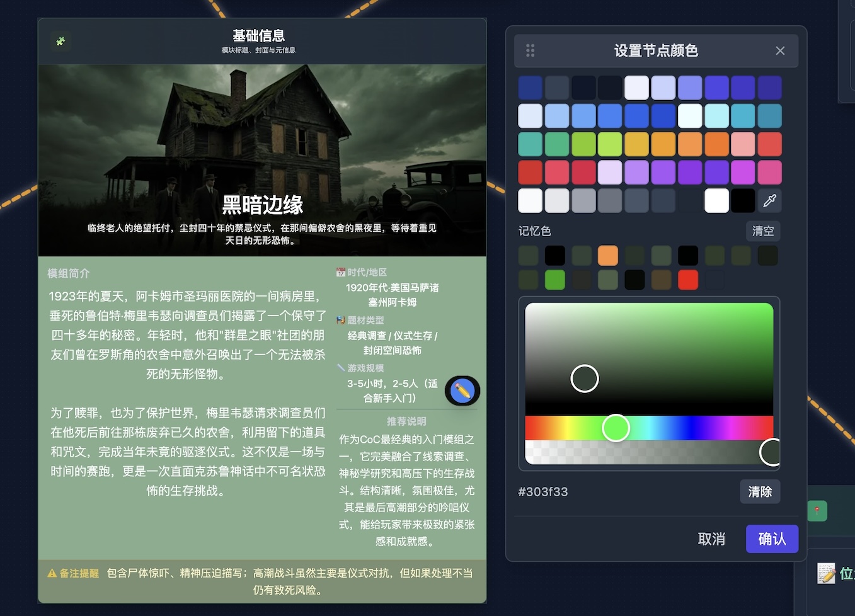Screen dimensions: 855x616
Task: Select the eyedropper color picker tool
Action: point(769,201)
